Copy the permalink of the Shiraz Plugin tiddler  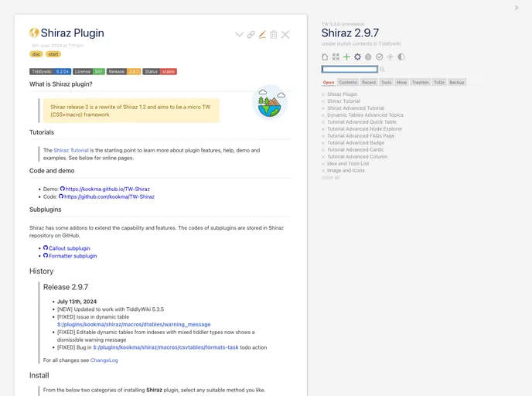[251, 35]
